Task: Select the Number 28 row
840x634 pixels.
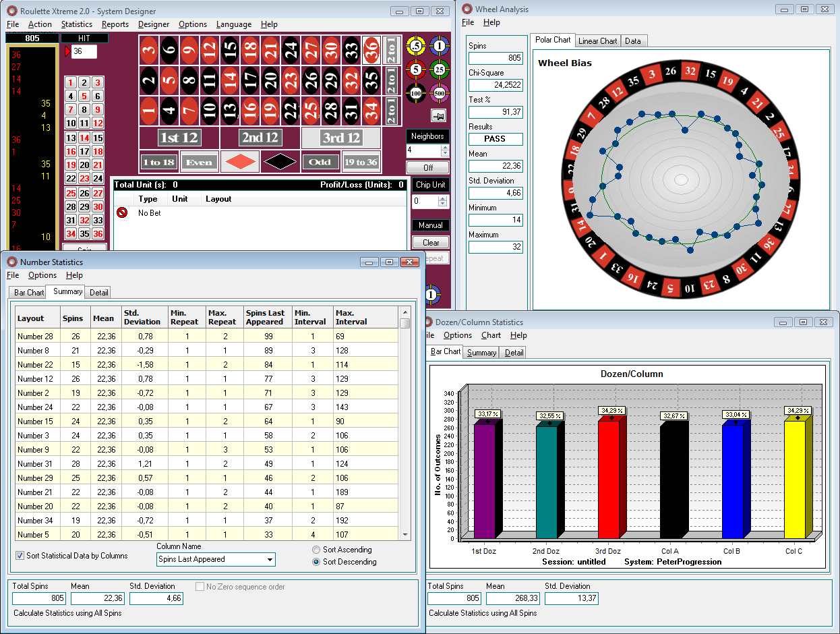Action: coord(207,336)
